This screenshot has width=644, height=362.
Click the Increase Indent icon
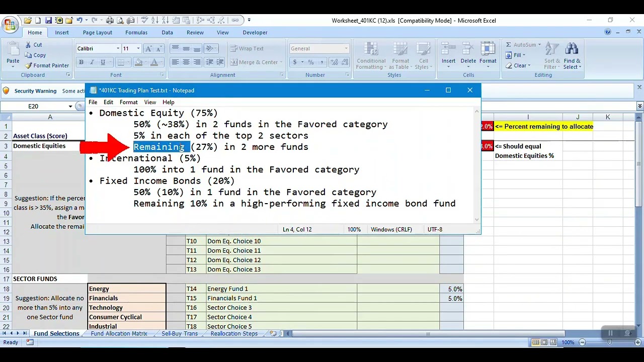(x=220, y=62)
